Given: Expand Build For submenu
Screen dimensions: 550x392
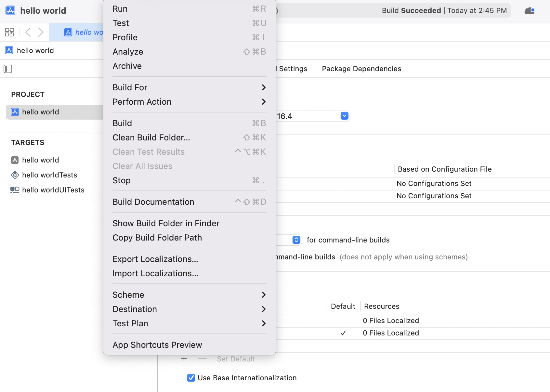Looking at the screenshot, I should click(190, 87).
